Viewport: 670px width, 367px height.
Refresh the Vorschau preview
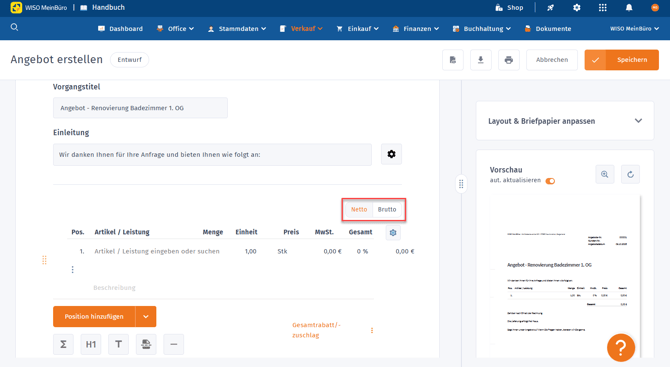630,174
